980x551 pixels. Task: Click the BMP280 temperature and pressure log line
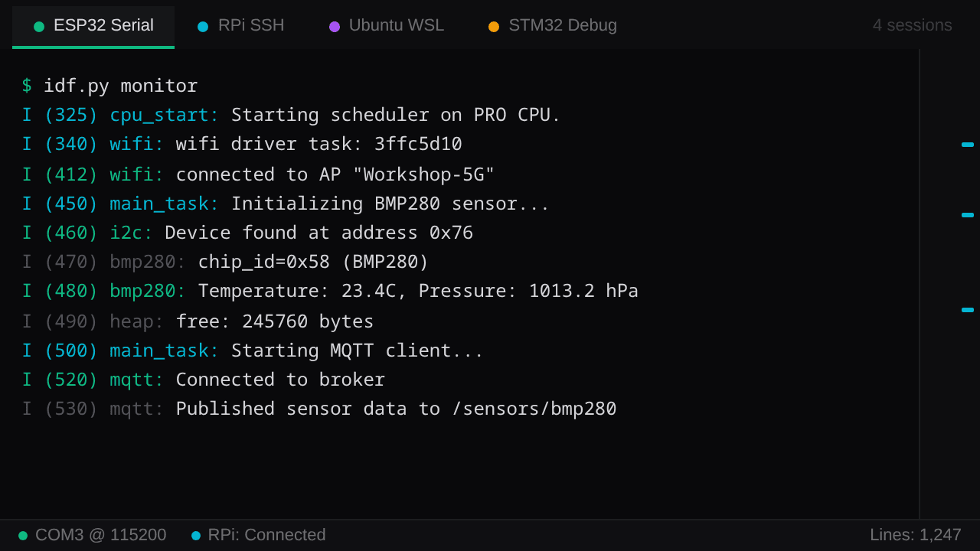click(x=329, y=291)
